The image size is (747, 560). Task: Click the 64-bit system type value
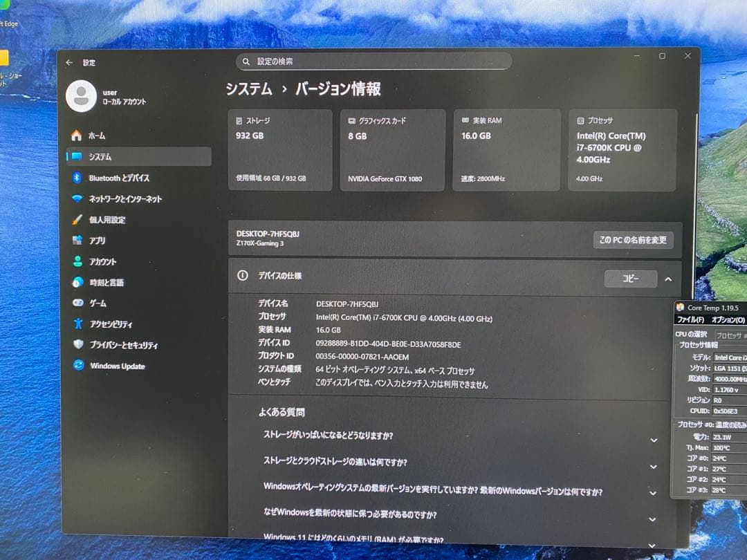pyautogui.click(x=395, y=370)
